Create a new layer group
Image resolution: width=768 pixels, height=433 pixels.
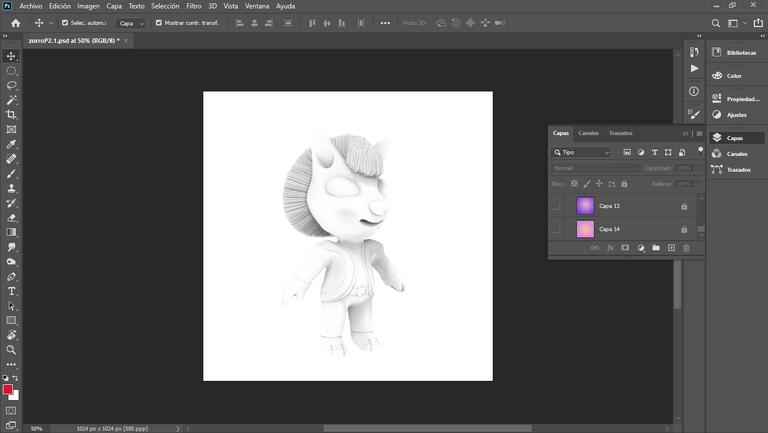click(656, 248)
